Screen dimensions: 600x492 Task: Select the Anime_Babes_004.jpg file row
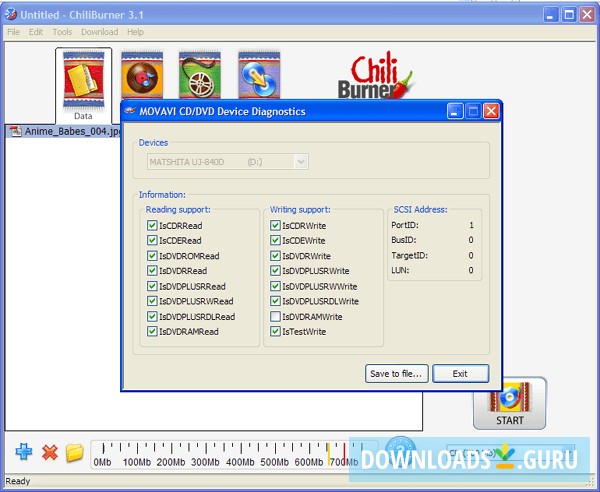point(63,131)
